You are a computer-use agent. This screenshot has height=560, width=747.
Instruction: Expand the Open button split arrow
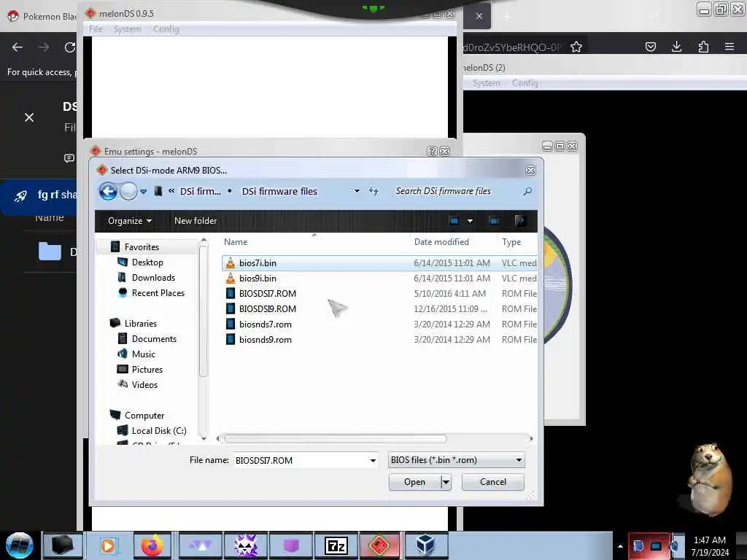click(446, 482)
